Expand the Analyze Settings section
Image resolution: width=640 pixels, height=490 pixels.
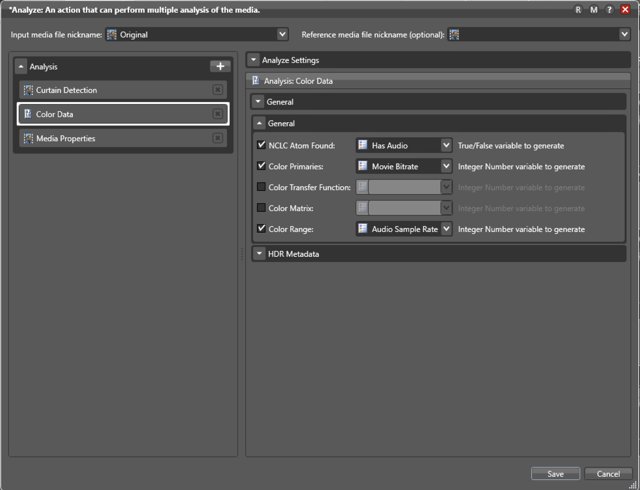pos(253,60)
